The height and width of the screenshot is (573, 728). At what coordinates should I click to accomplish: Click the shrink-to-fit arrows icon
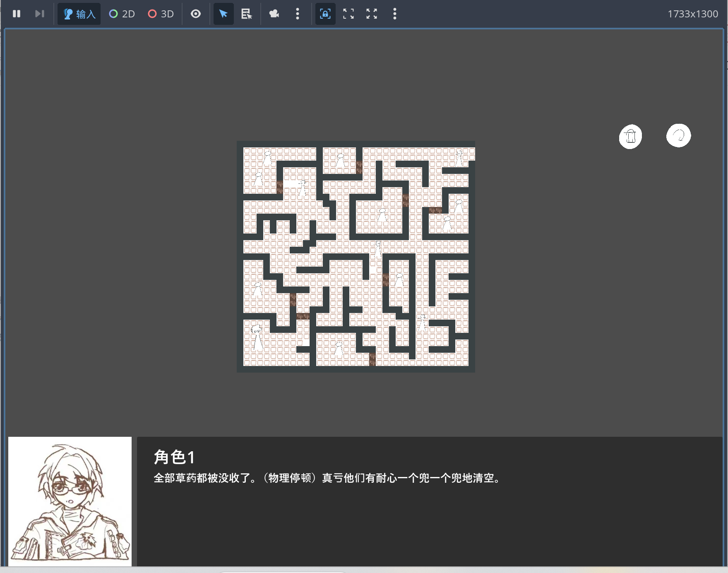coord(372,14)
